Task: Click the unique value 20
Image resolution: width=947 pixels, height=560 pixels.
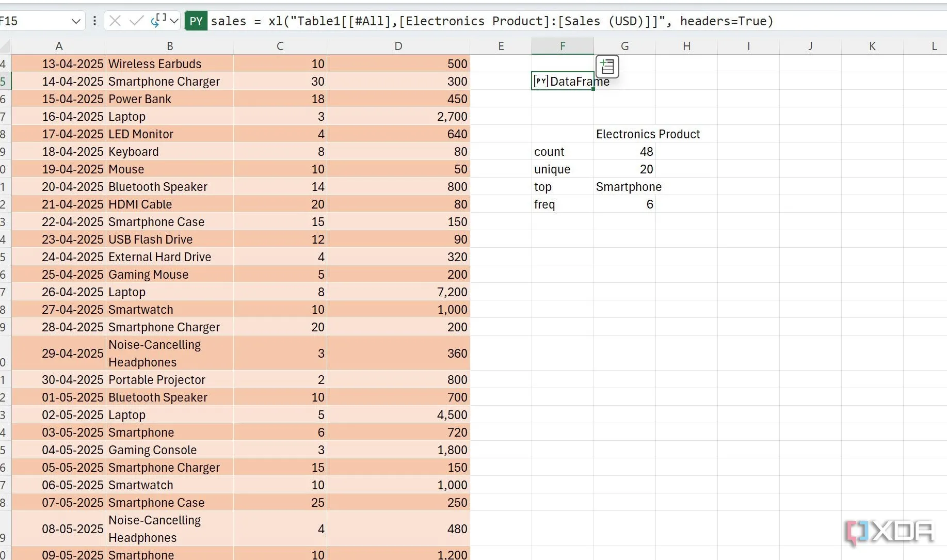Action: (624, 169)
